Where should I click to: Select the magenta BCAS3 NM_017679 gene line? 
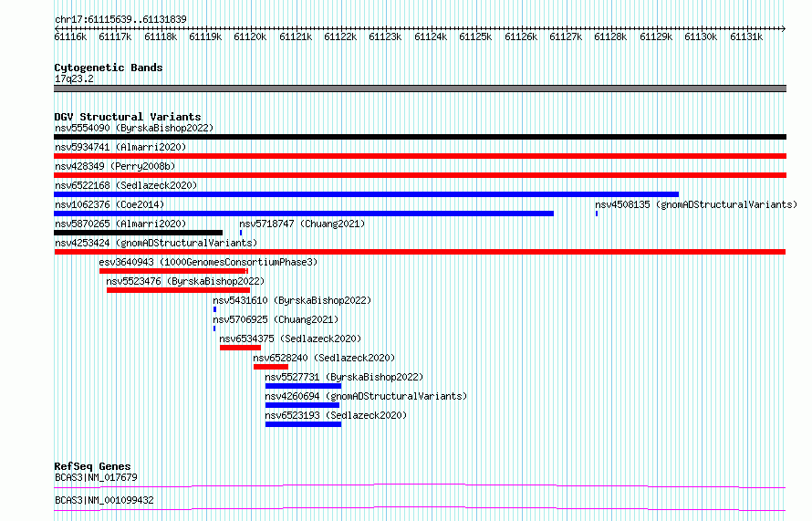420,485
